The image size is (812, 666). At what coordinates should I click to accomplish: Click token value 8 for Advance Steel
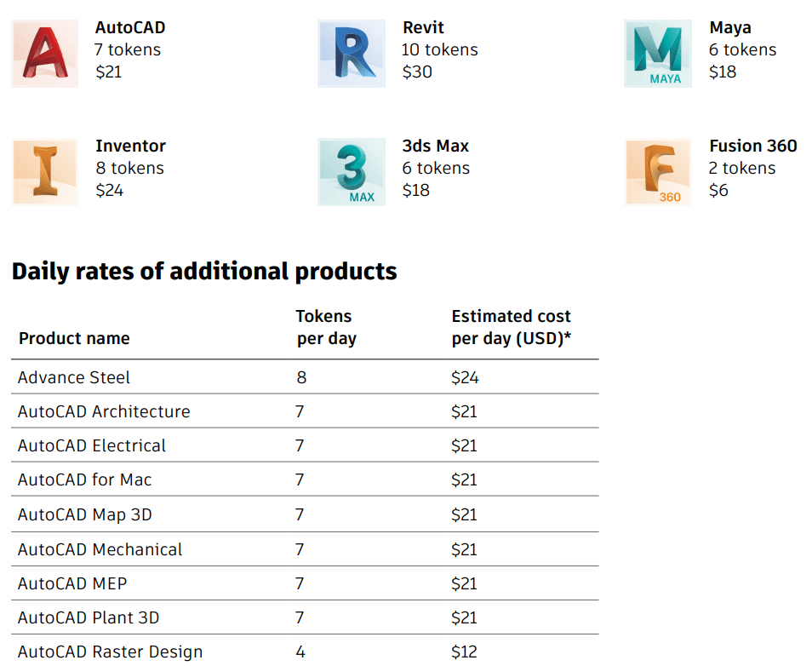(x=301, y=377)
